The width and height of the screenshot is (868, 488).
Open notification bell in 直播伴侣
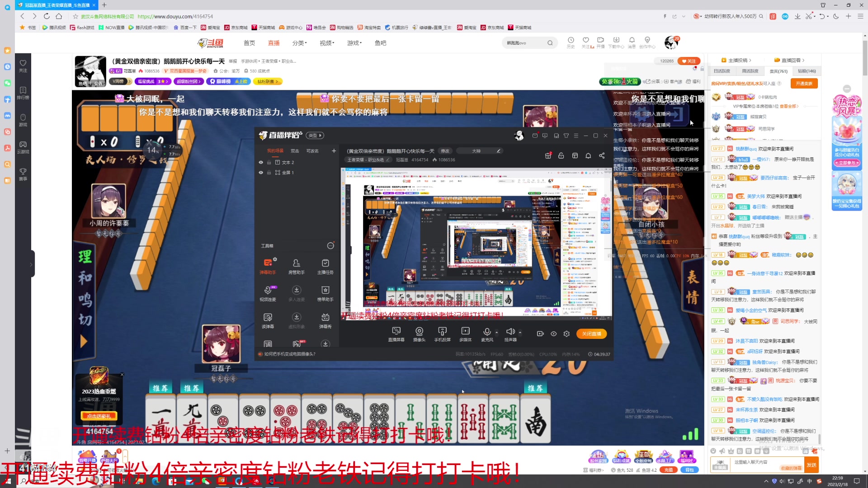[x=588, y=155]
